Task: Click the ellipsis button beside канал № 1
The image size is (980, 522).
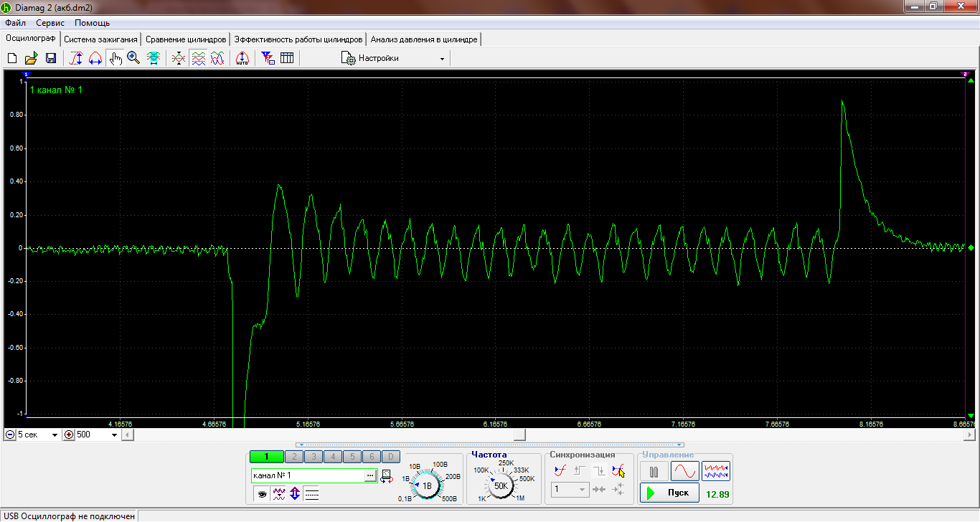Action: pyautogui.click(x=371, y=475)
